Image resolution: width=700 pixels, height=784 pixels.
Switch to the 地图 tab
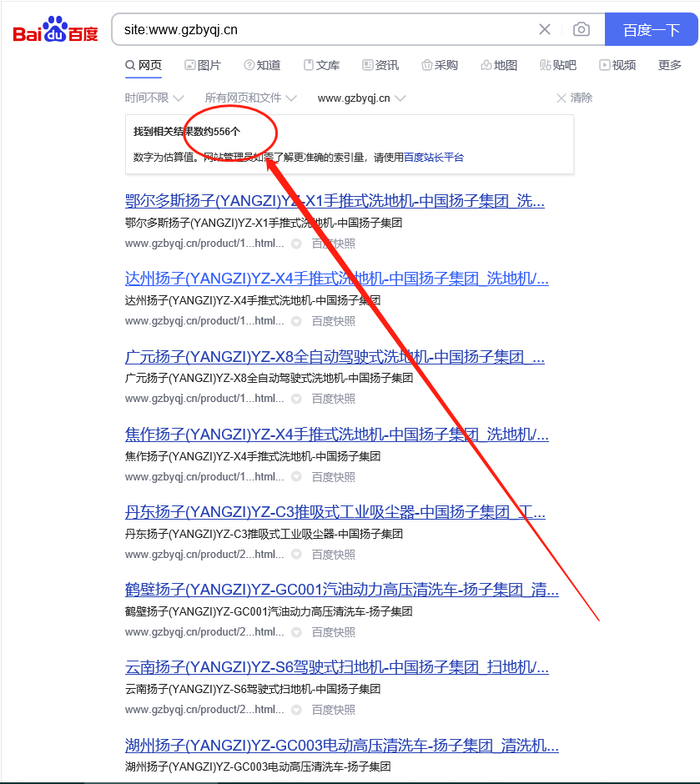(499, 65)
